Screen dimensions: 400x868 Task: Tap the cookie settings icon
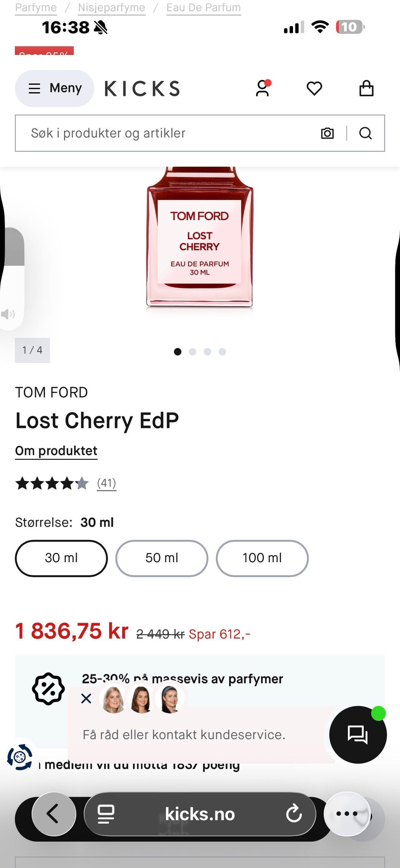20,757
